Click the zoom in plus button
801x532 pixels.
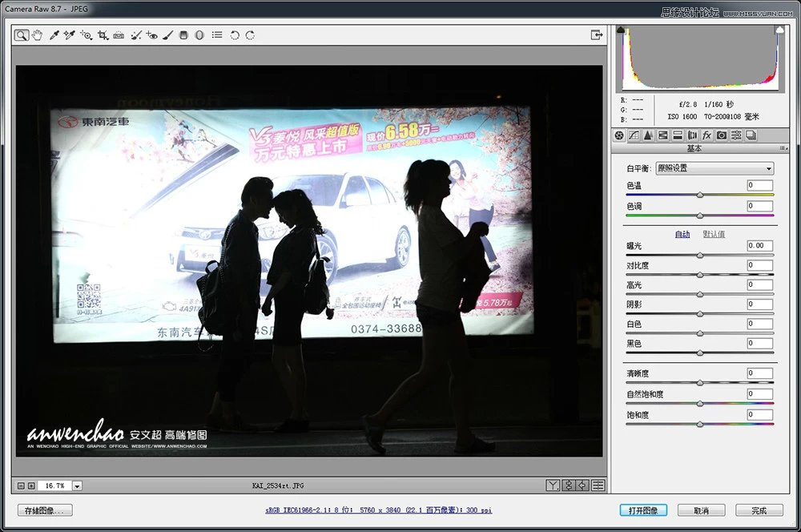click(31, 486)
